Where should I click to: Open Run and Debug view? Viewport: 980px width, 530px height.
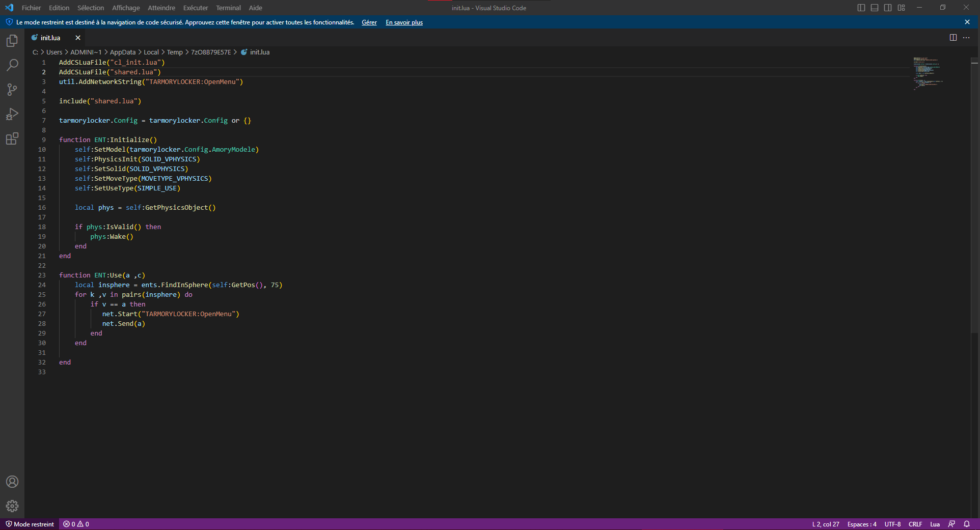tap(12, 114)
